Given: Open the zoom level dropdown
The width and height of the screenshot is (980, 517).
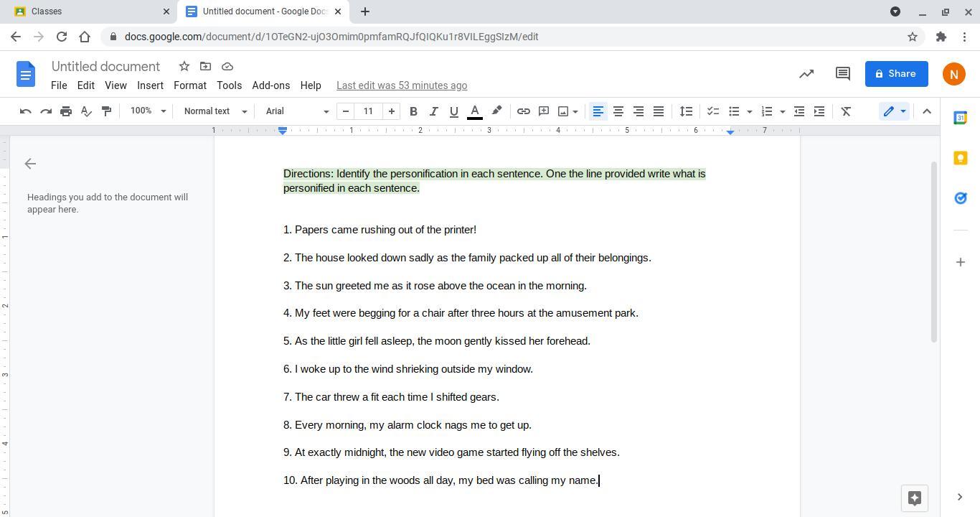Looking at the screenshot, I should coord(148,111).
